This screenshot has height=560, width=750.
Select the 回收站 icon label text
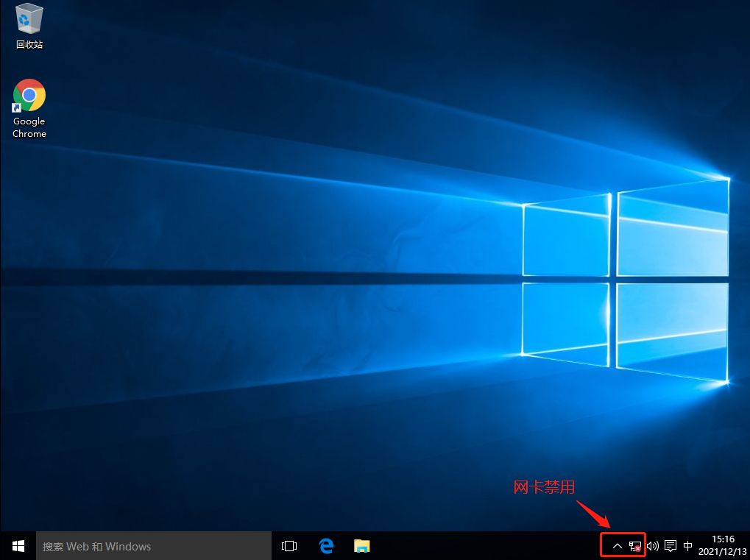(x=29, y=44)
